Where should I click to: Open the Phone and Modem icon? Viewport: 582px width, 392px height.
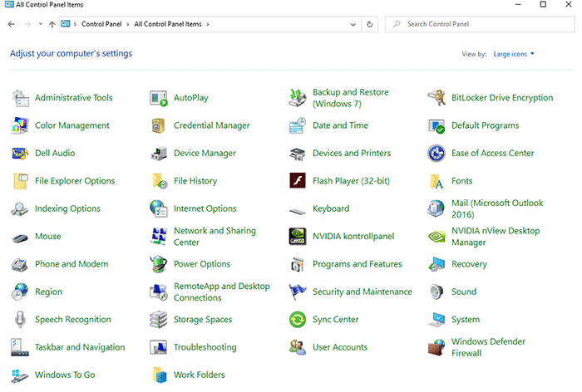[x=20, y=264]
